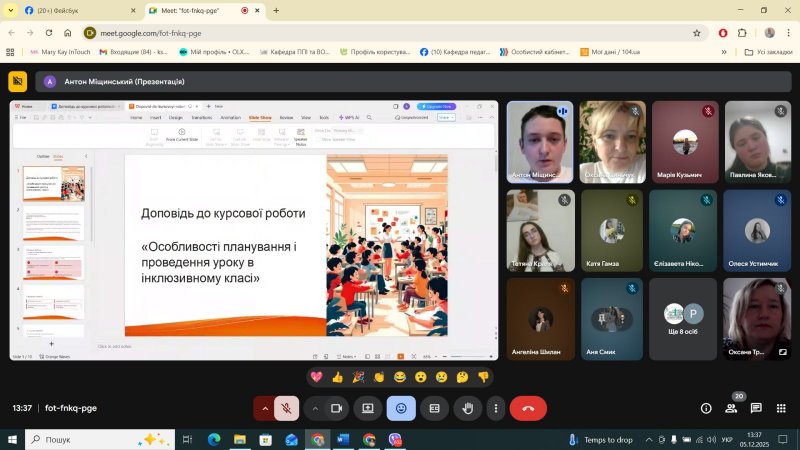
Task: Click the Raise hand icon
Action: (x=467, y=408)
